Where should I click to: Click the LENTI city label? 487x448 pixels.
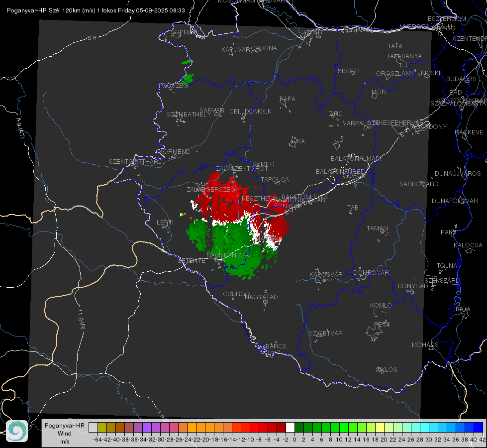click(x=165, y=223)
